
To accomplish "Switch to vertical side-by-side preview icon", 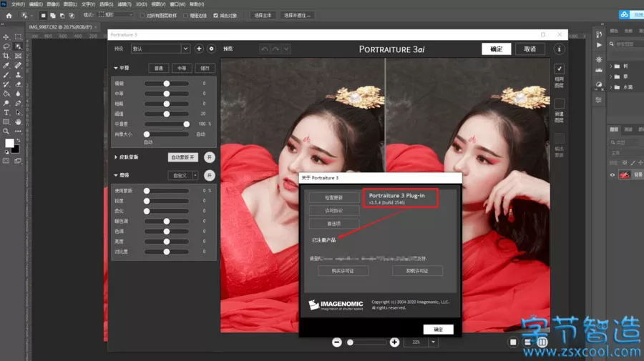I will click(542, 342).
